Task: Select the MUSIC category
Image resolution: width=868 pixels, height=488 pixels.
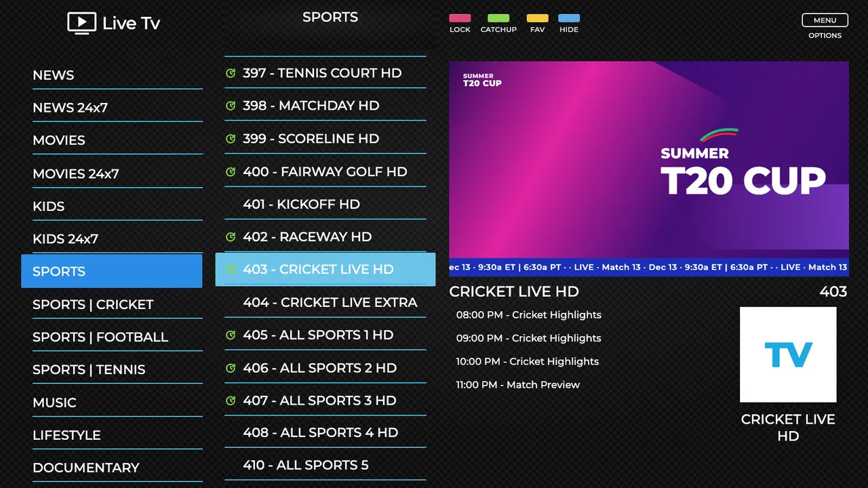Action: point(117,403)
